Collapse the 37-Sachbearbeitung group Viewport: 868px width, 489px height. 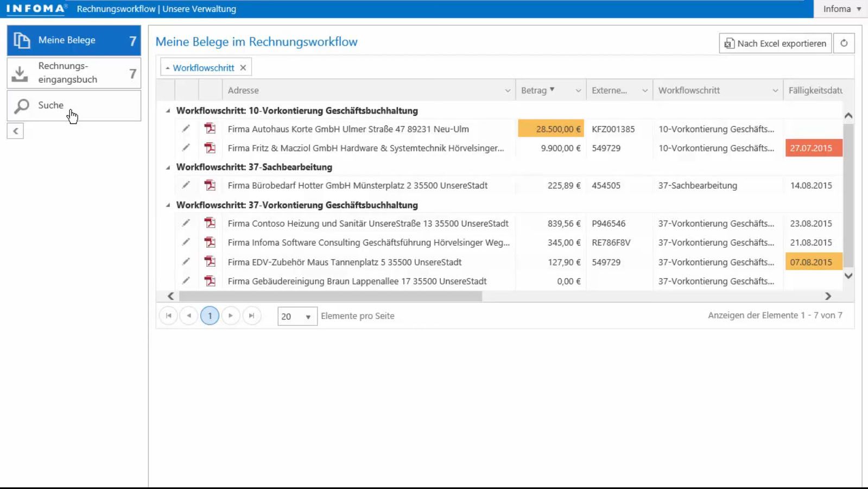(x=168, y=167)
